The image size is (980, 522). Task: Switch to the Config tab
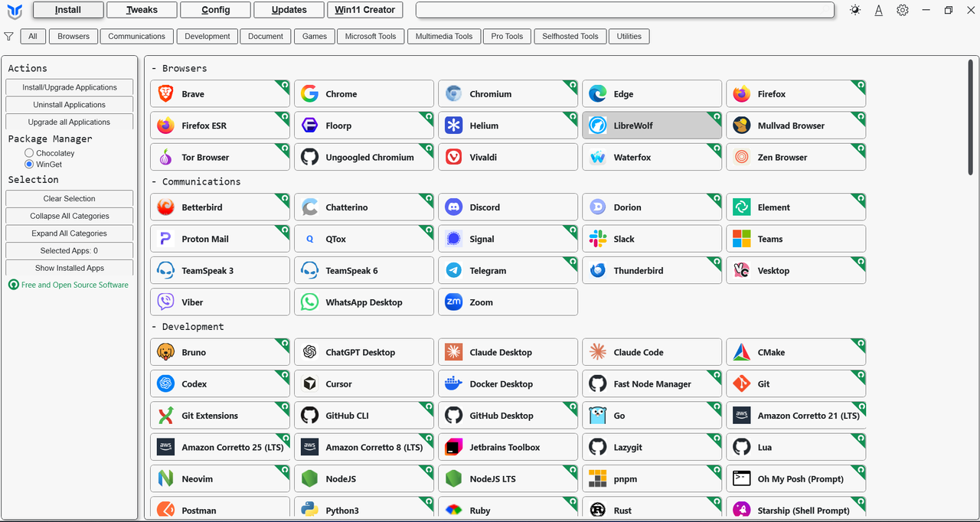(x=216, y=10)
